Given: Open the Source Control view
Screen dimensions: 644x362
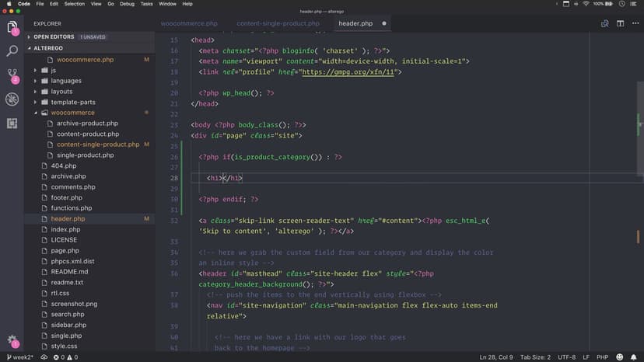Looking at the screenshot, I should pos(12,75).
